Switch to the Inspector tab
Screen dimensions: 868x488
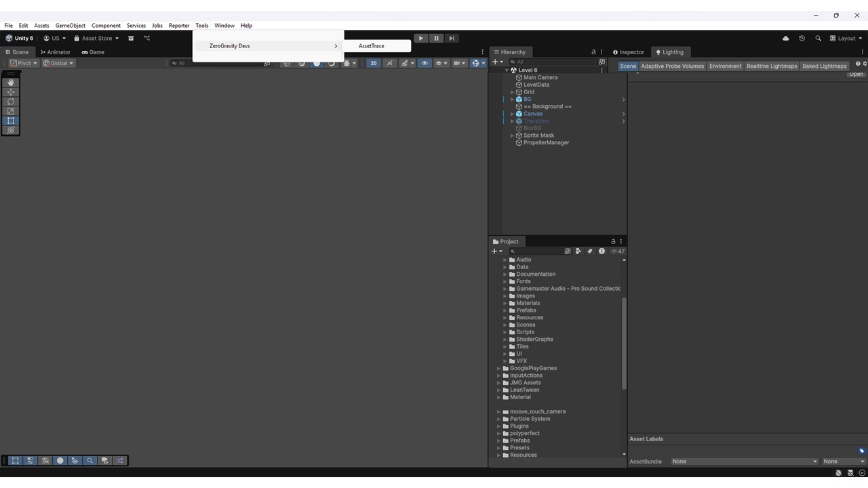[629, 52]
